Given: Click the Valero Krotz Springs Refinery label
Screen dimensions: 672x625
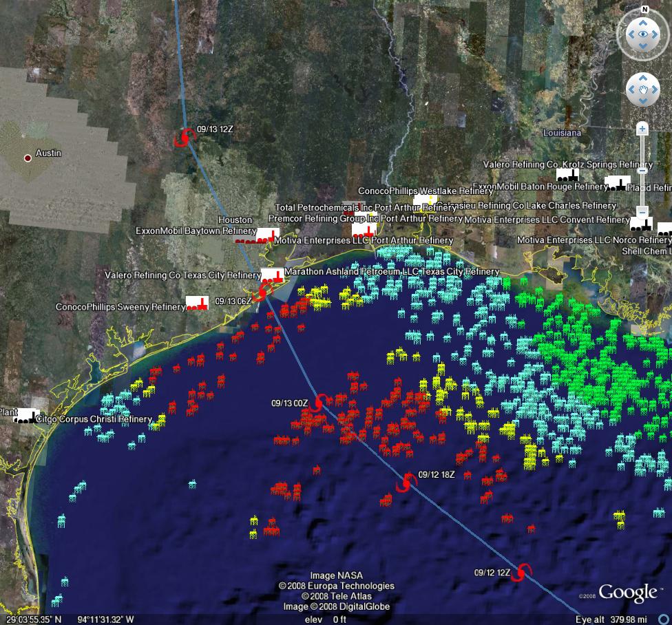Looking at the screenshot, I should [568, 165].
